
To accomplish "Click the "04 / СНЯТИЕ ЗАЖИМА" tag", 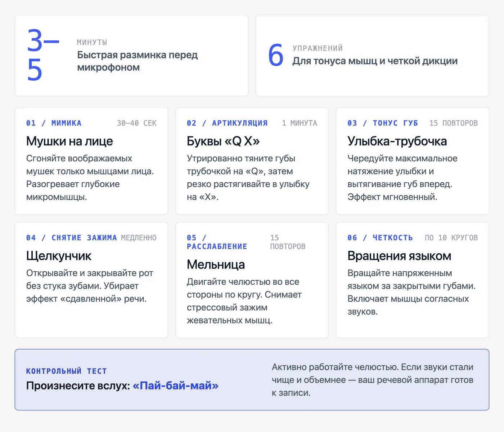I will [71, 238].
